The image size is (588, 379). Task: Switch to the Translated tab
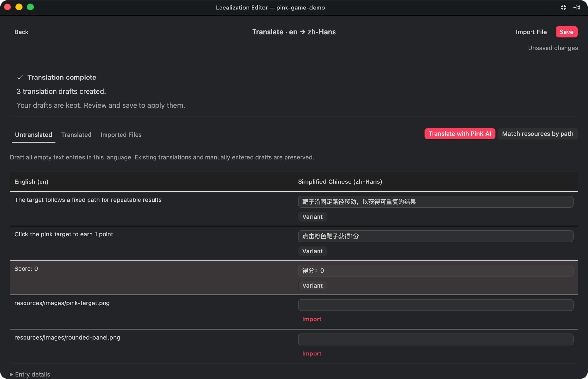click(76, 135)
